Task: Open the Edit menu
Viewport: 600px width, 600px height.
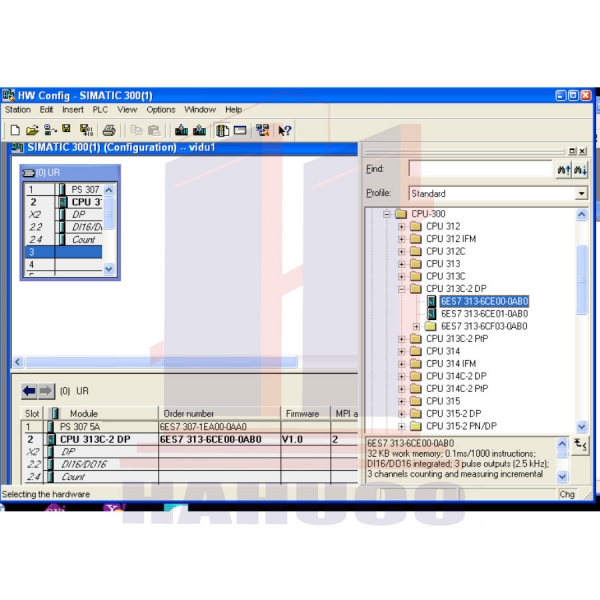Action: pos(46,110)
